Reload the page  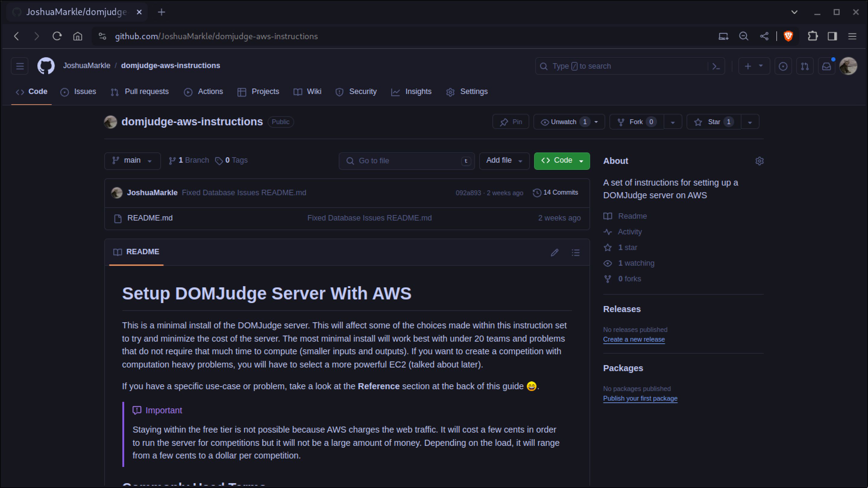click(x=57, y=36)
